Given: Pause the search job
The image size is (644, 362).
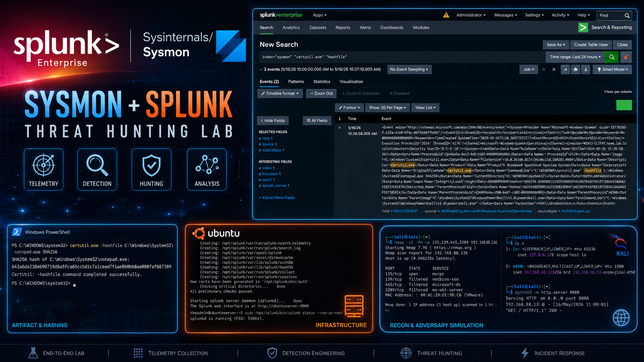Looking at the screenshot, I should pyautogui.click(x=543, y=70).
